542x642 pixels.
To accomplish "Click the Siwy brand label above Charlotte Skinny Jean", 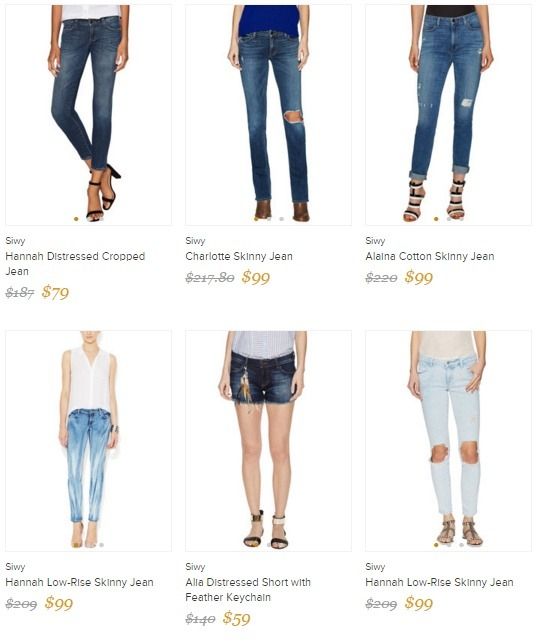I will 195,241.
